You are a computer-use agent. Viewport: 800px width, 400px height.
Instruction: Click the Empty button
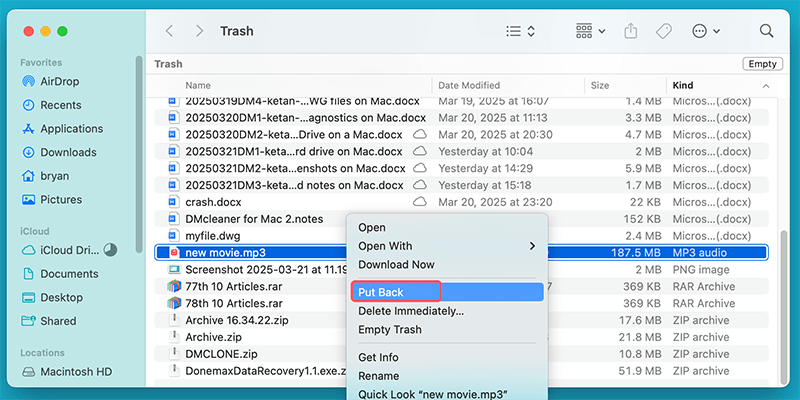coord(762,64)
